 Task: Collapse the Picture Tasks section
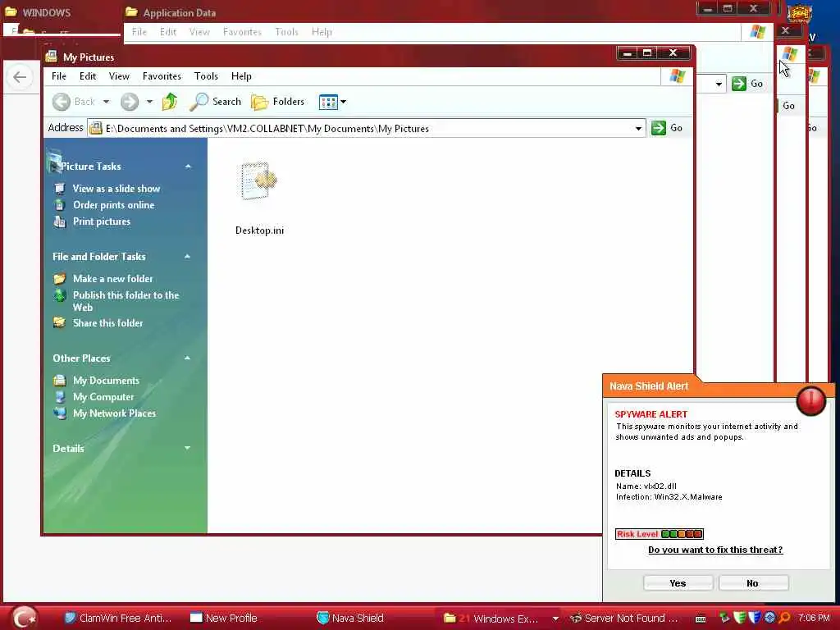coord(188,167)
